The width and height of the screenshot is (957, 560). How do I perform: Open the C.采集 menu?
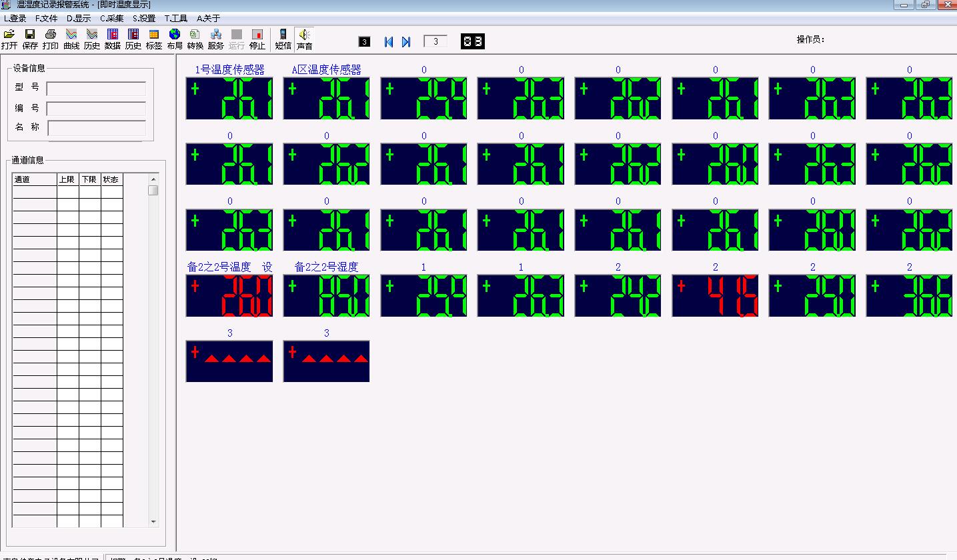pyautogui.click(x=112, y=19)
